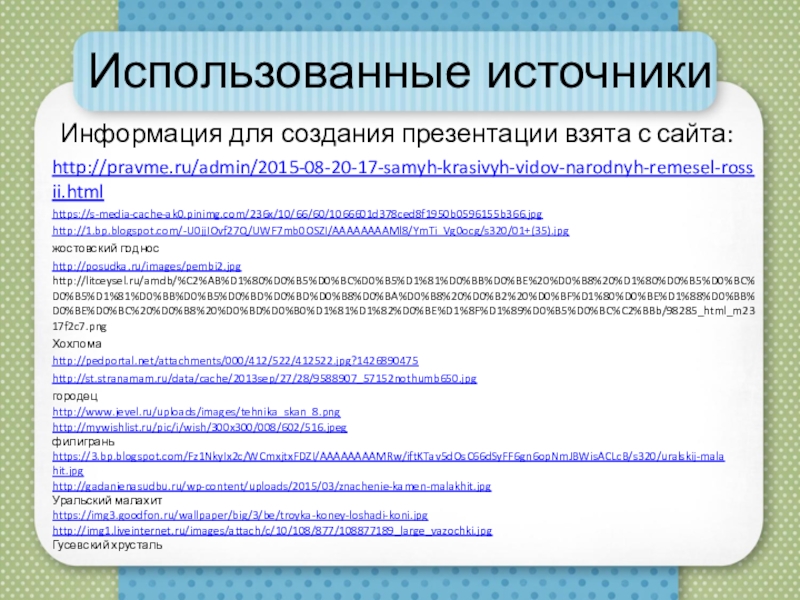Viewport: 800px width, 600px height.
Task: Click the label 'Хохлома'
Action: click(77, 343)
